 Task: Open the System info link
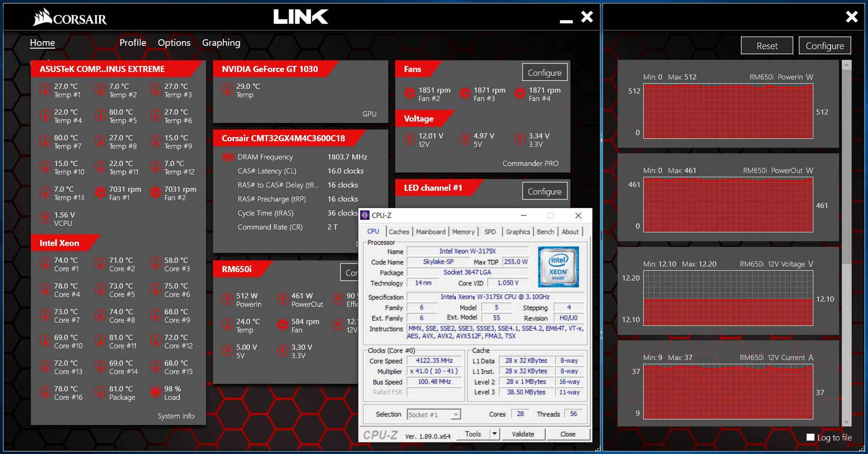[x=176, y=416]
